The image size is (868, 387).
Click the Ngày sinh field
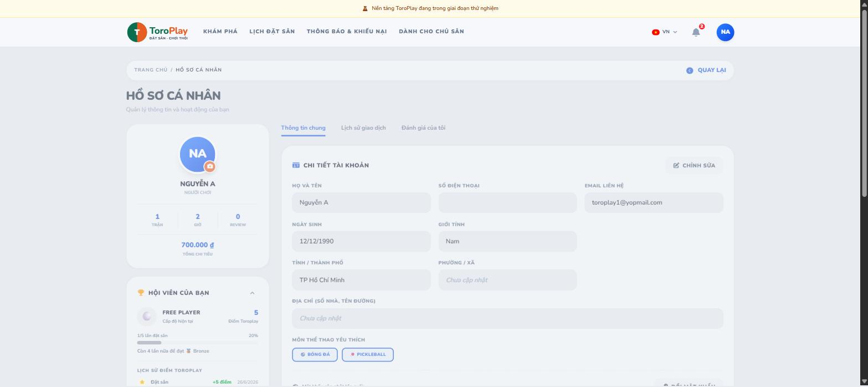tap(361, 241)
